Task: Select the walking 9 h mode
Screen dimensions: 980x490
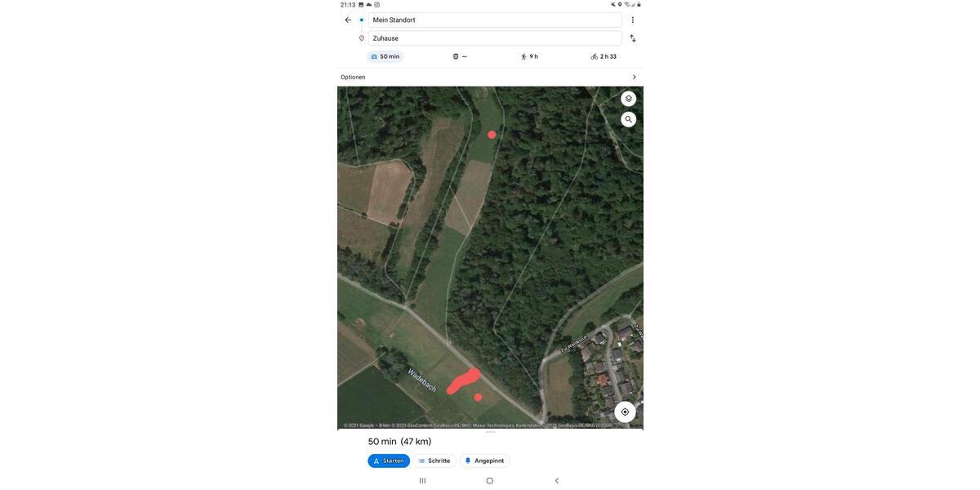Action: coord(529,56)
